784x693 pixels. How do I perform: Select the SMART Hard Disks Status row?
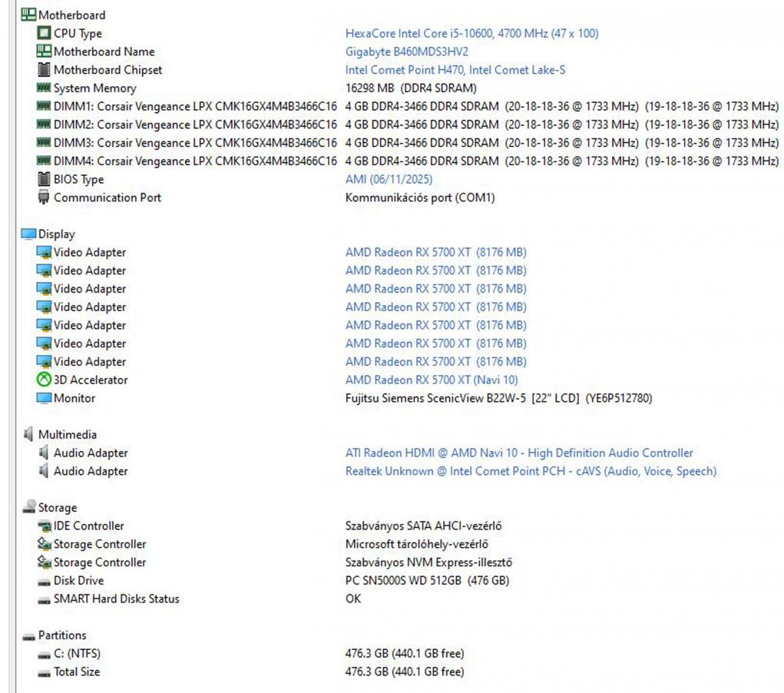click(116, 598)
